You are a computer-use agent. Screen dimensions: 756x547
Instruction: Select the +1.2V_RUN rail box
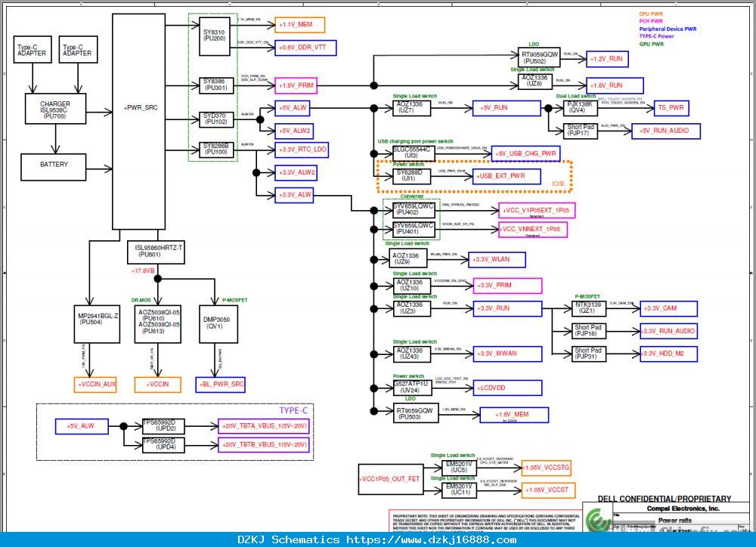pyautogui.click(x=607, y=59)
